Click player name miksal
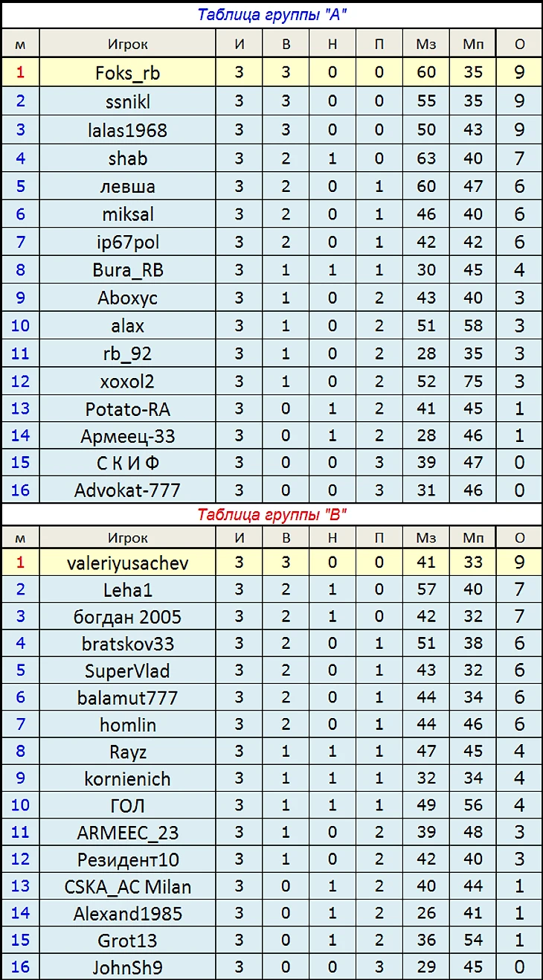Image resolution: width=543 pixels, height=980 pixels. point(127,214)
